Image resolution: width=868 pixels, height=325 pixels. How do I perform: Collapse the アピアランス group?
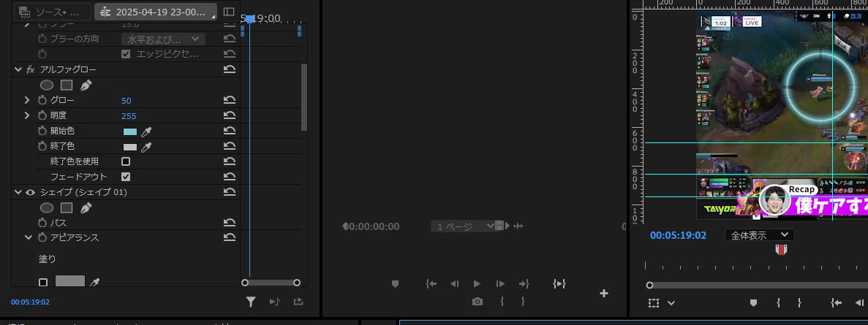(28, 237)
